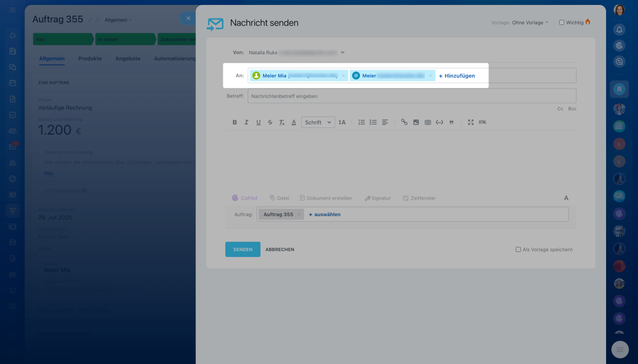The width and height of the screenshot is (638, 364).
Task: Switch editor to HTML mode
Action: coord(482,122)
